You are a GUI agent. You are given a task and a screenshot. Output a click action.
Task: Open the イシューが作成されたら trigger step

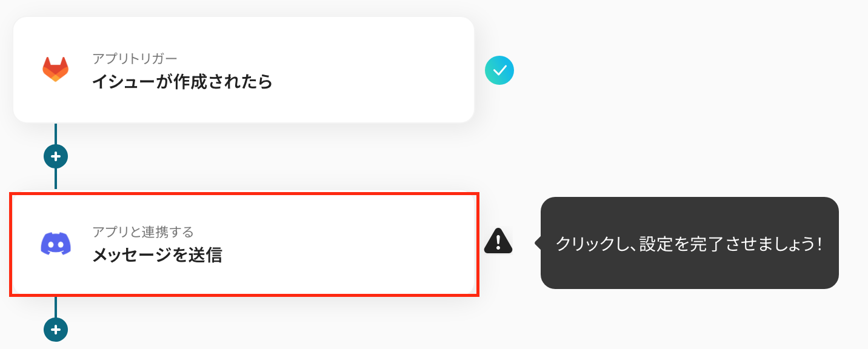pyautogui.click(x=182, y=82)
